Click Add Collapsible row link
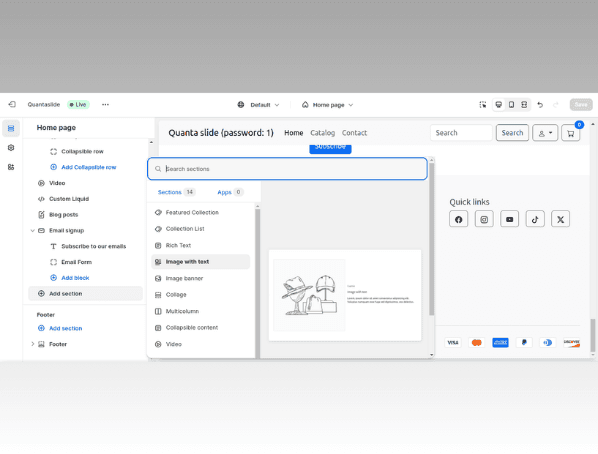 (88, 167)
